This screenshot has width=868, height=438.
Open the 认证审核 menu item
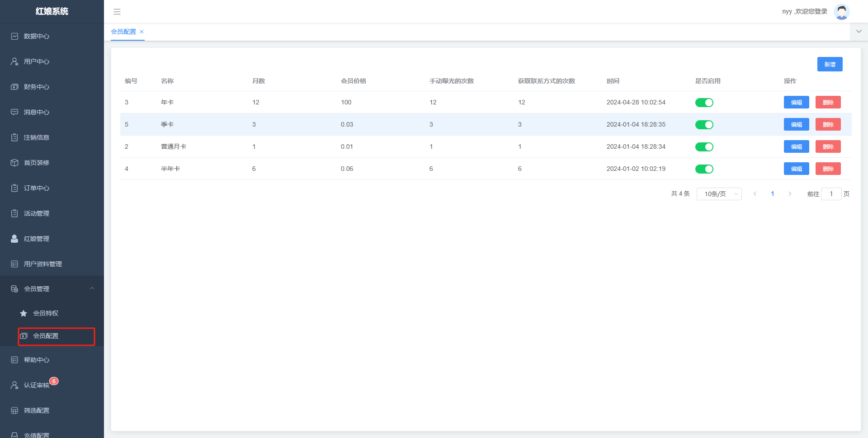tap(37, 385)
